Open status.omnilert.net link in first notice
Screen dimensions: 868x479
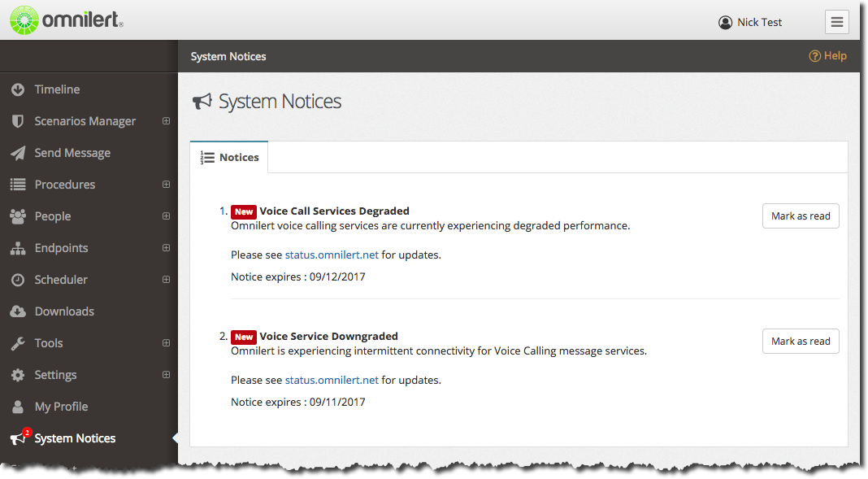pyautogui.click(x=332, y=255)
